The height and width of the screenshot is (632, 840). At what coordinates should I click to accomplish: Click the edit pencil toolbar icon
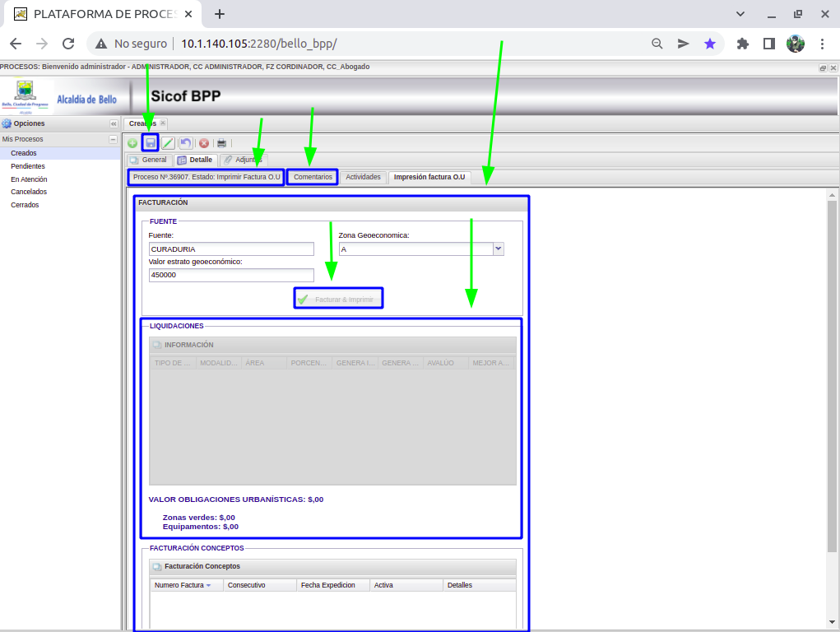click(x=168, y=143)
